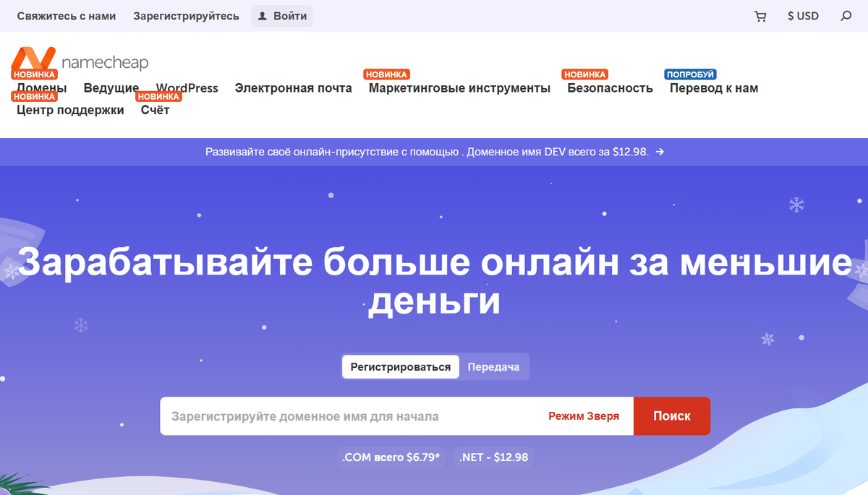868x495 pixels.
Task: Expand the Электронная почта menu
Action: tap(293, 88)
